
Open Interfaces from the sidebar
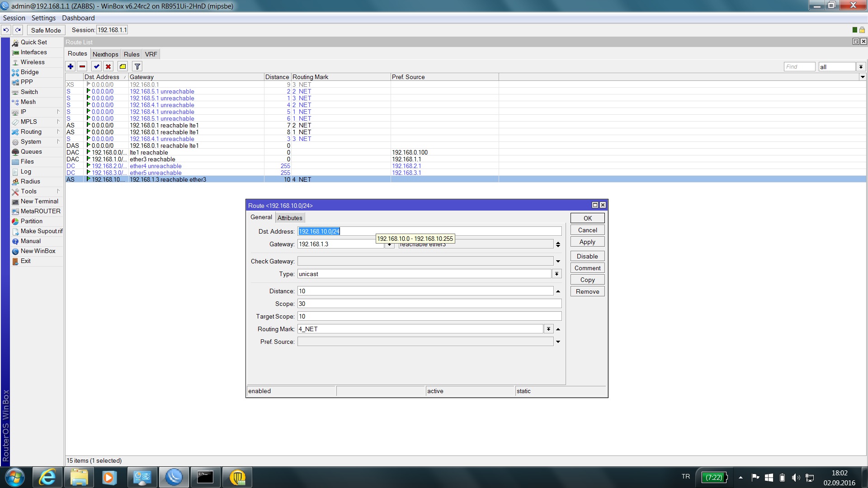click(x=33, y=52)
